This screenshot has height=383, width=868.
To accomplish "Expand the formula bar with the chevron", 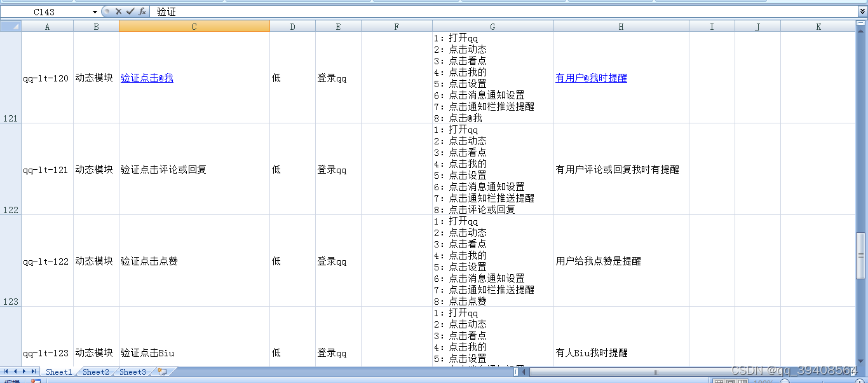I will 862,11.
